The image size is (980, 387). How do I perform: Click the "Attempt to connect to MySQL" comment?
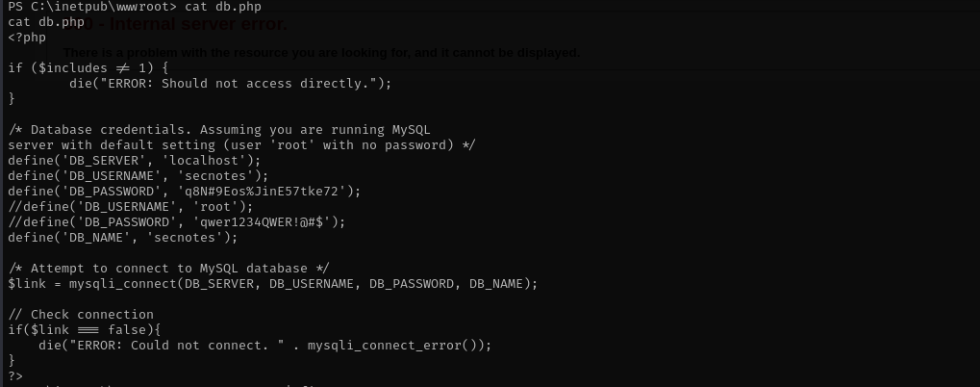pos(168,269)
